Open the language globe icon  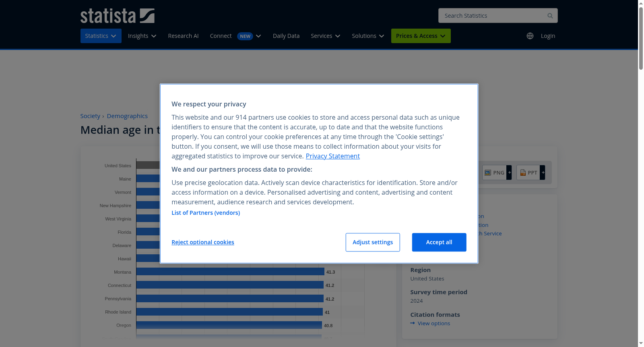[x=530, y=36]
